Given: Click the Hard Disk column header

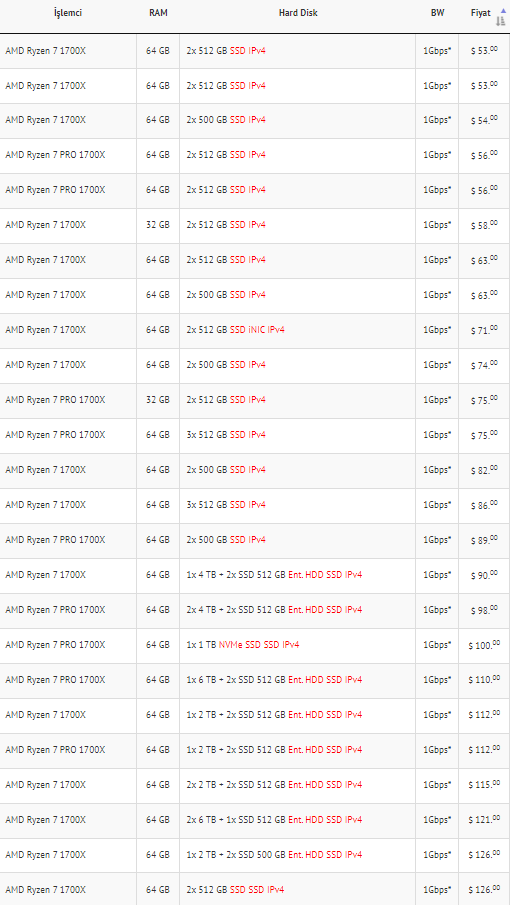Looking at the screenshot, I should 298,13.
